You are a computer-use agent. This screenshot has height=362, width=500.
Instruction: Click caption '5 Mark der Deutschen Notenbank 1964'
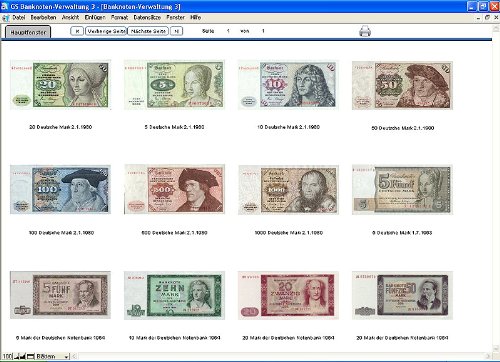60,338
